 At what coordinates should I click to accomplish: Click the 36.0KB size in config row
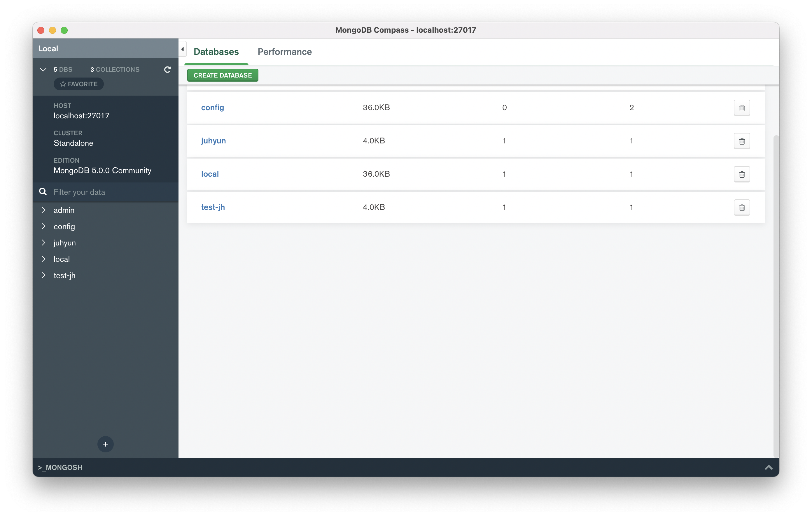pos(376,107)
